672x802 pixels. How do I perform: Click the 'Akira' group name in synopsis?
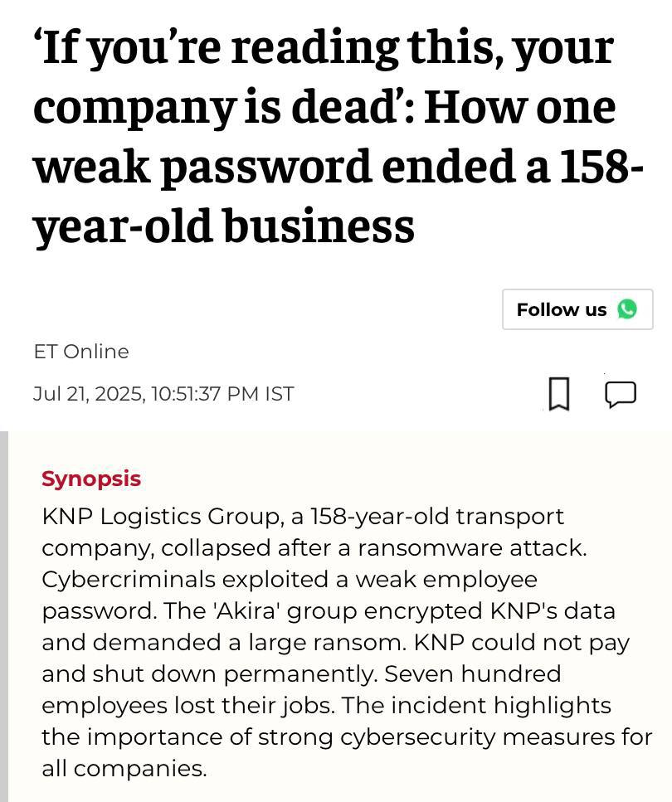pos(246,610)
